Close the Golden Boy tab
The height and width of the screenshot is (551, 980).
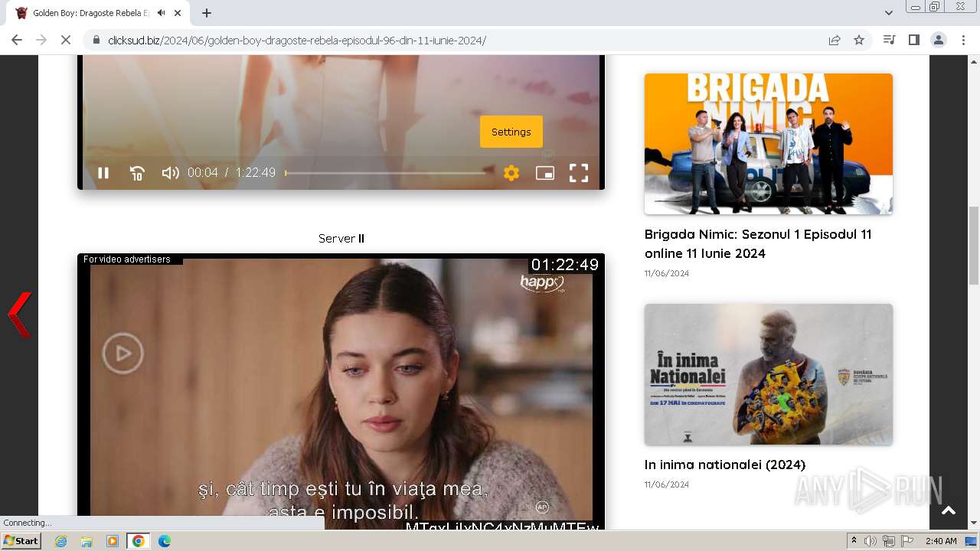(179, 13)
